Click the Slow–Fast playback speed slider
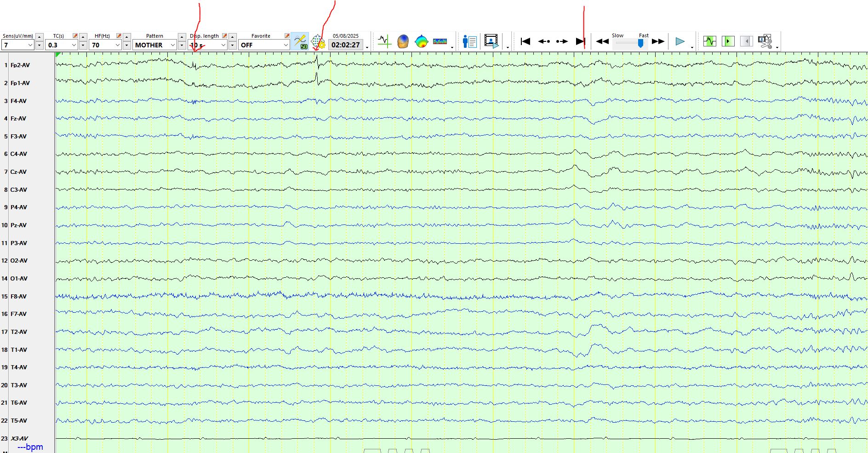The width and height of the screenshot is (868, 453). [630, 43]
